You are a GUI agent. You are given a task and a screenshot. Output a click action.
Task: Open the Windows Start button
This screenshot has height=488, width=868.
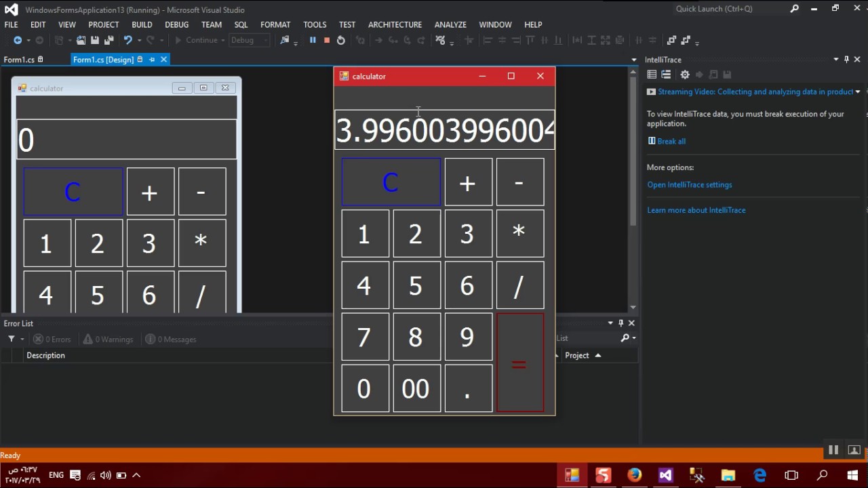852,475
